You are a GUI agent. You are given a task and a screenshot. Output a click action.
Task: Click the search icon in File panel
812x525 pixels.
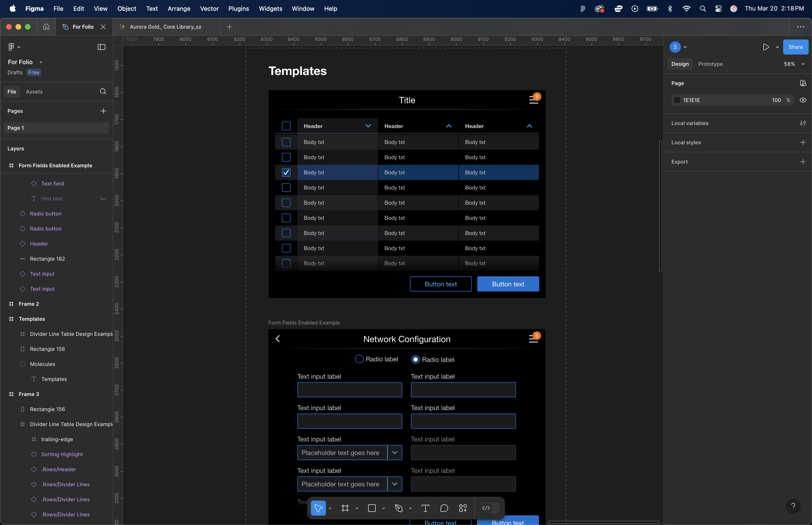click(x=103, y=91)
